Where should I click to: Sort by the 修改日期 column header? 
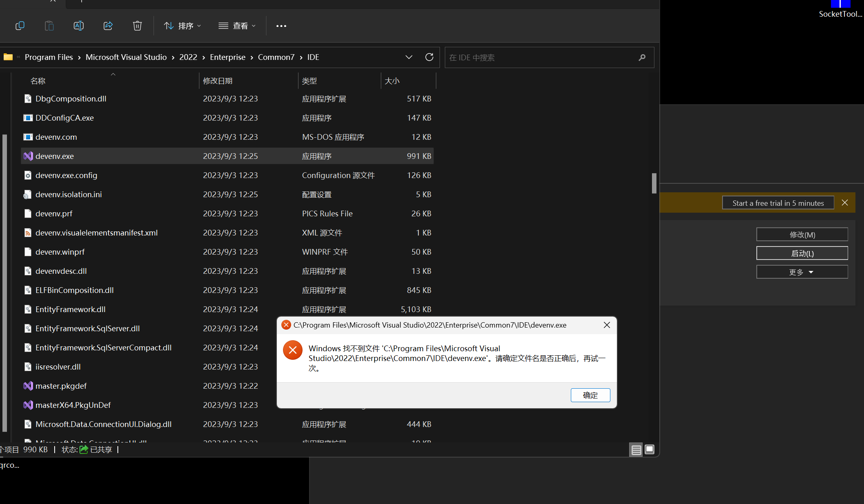218,81
